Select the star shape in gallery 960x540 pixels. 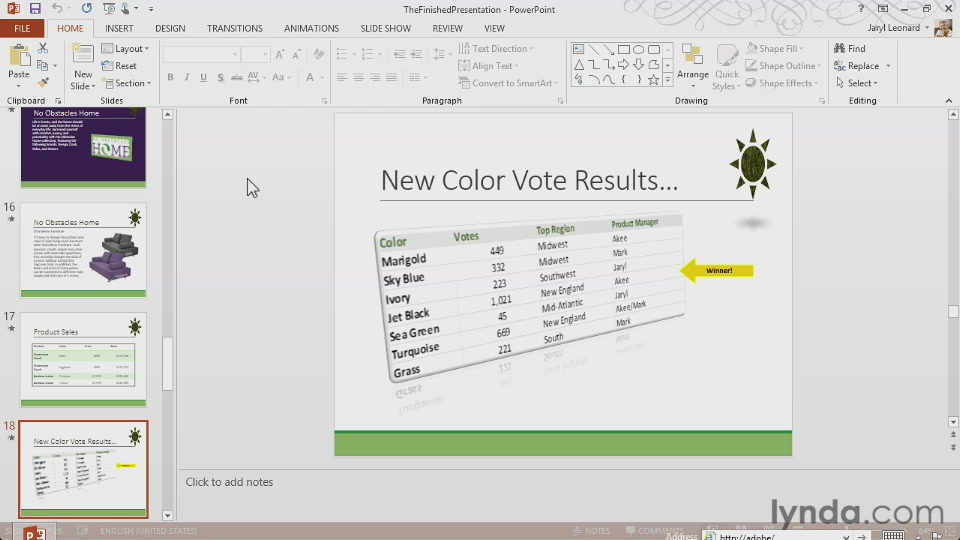point(653,80)
